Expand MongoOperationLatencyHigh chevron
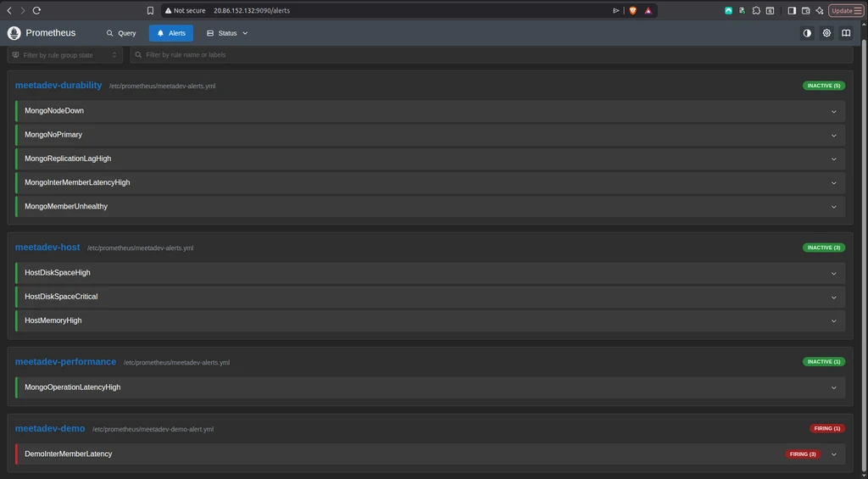The height and width of the screenshot is (479, 868). click(x=834, y=387)
